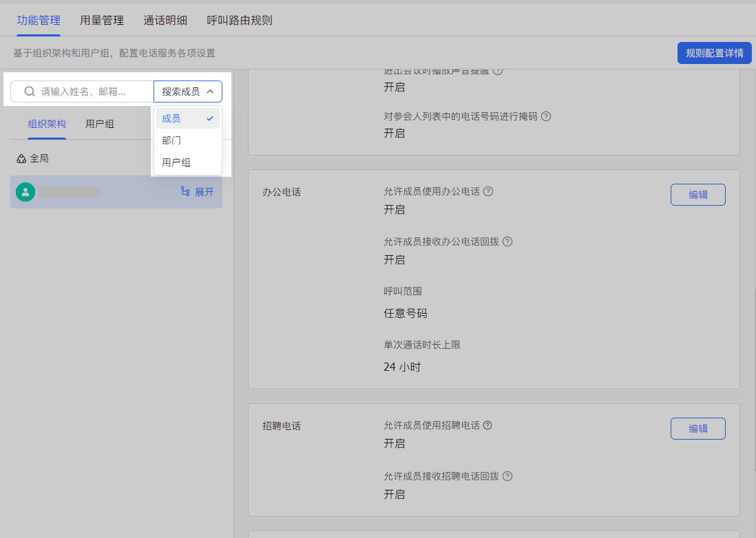The image size is (756, 538).
Task: Switch to the 用量管理 tab
Action: point(102,21)
